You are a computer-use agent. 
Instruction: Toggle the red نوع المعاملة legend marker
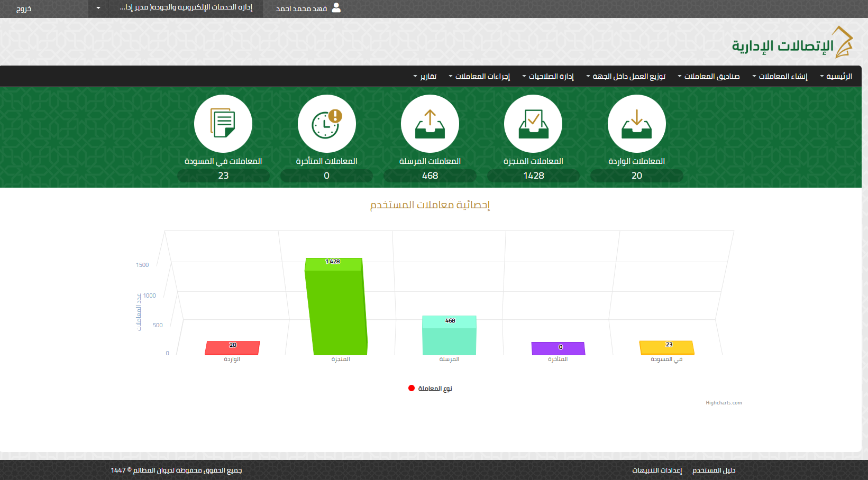[412, 389]
